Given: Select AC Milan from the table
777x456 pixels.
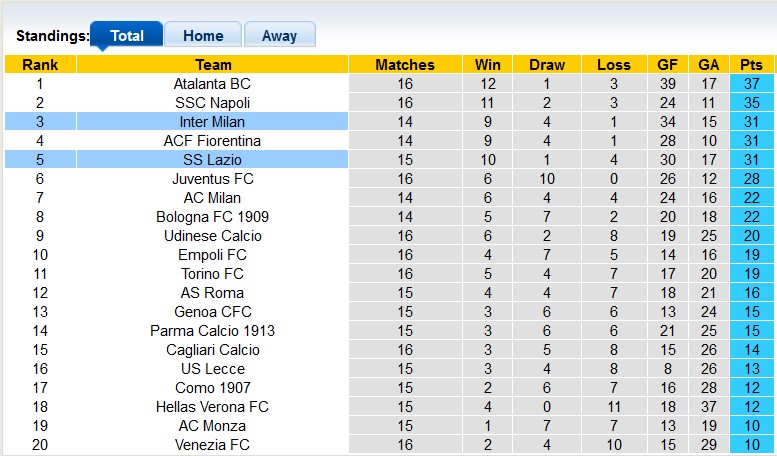Looking at the screenshot, I should (212, 197).
